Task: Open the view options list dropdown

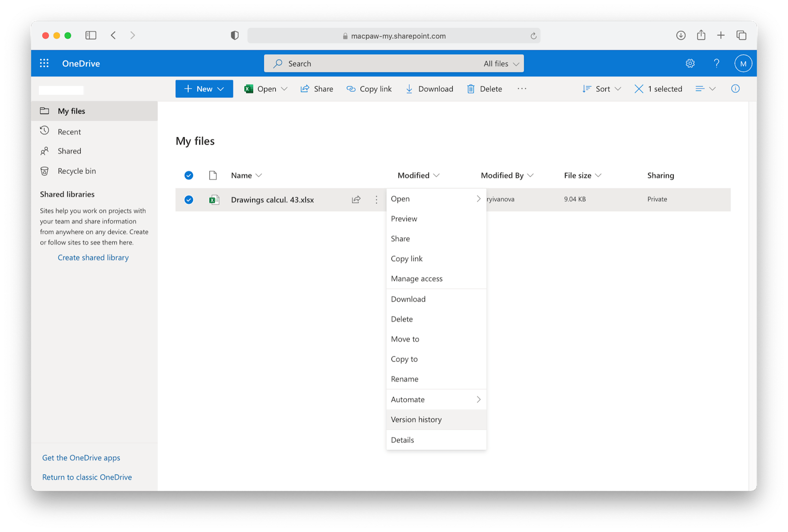Action: coord(705,89)
